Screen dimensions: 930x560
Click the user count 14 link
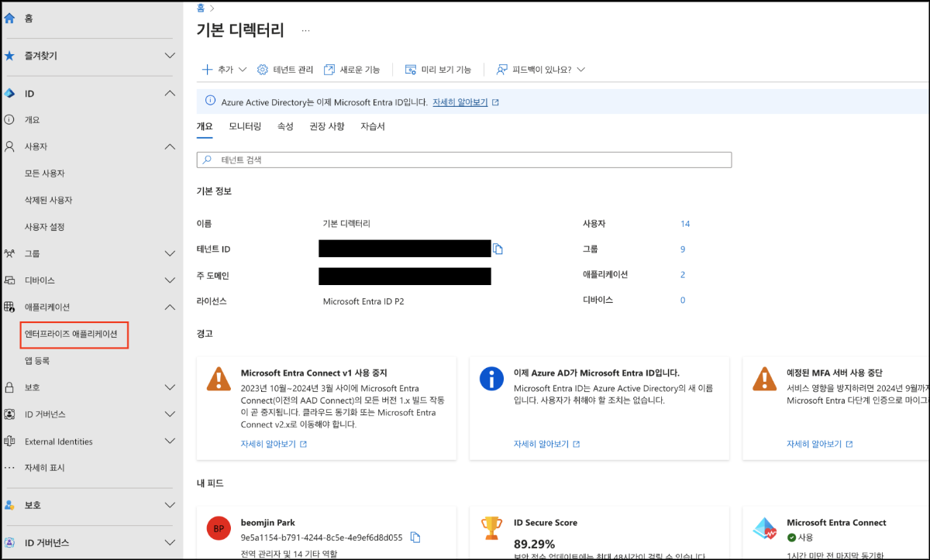coord(685,224)
